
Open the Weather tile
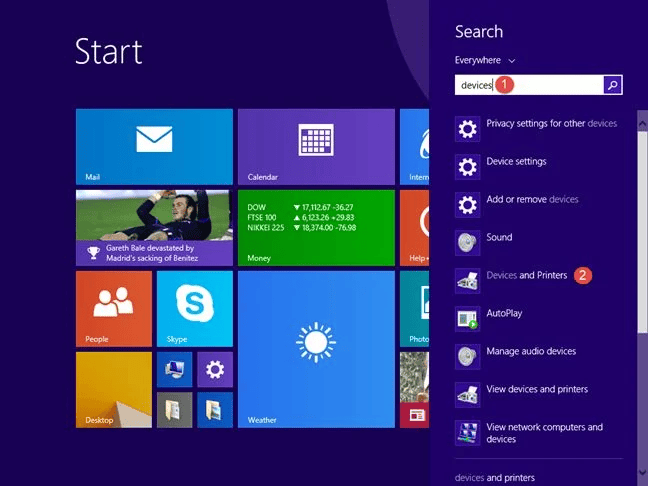point(316,349)
